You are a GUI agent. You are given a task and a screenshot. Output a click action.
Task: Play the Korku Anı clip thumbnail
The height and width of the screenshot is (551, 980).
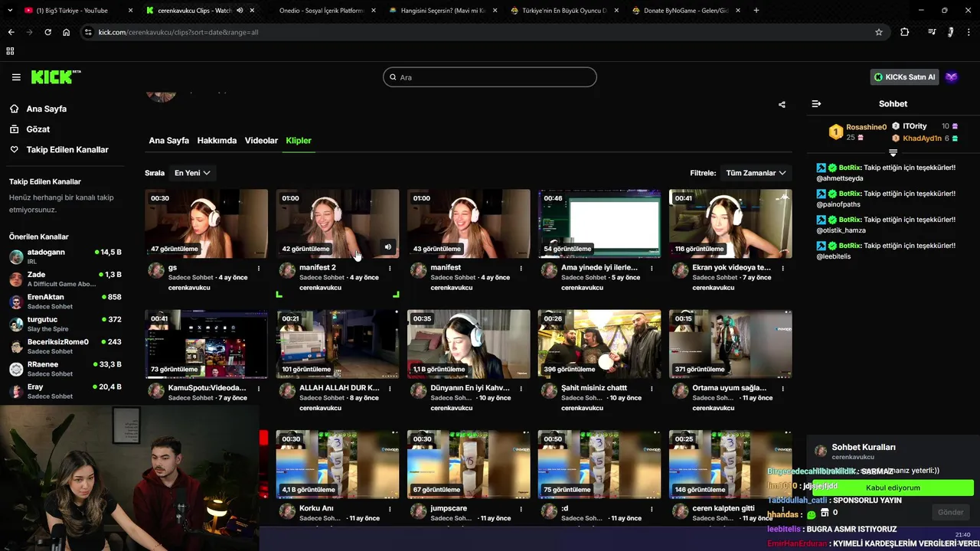pos(338,464)
